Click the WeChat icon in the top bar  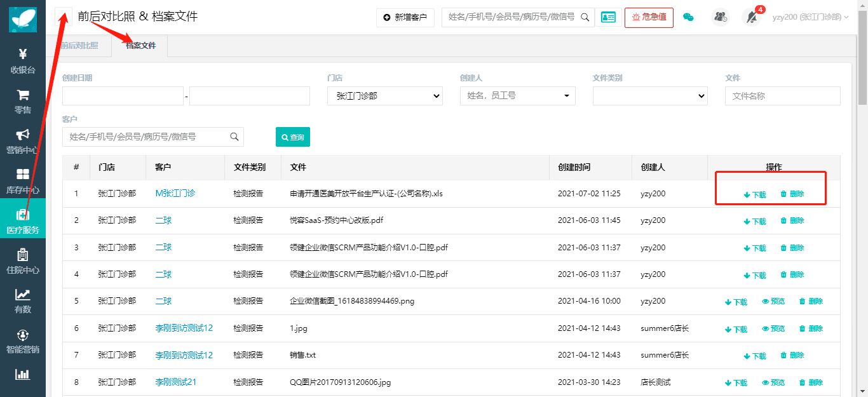[688, 17]
